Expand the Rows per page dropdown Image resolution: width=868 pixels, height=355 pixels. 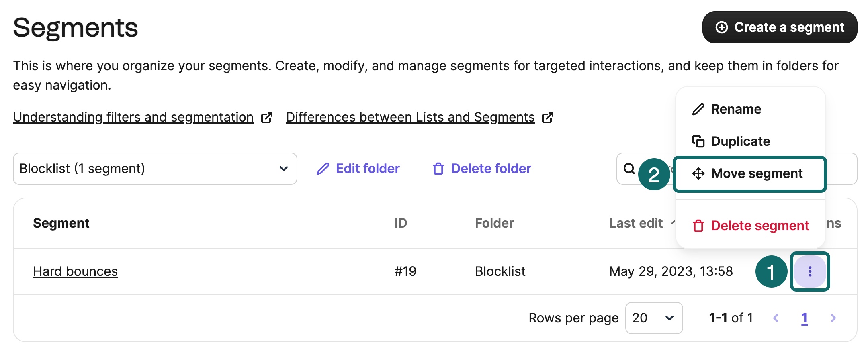[x=654, y=318]
